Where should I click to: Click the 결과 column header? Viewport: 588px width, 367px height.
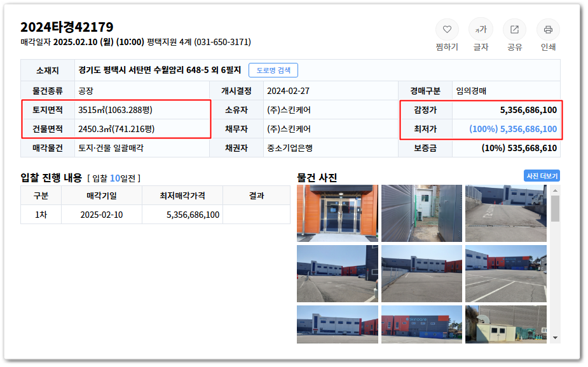pos(257,196)
